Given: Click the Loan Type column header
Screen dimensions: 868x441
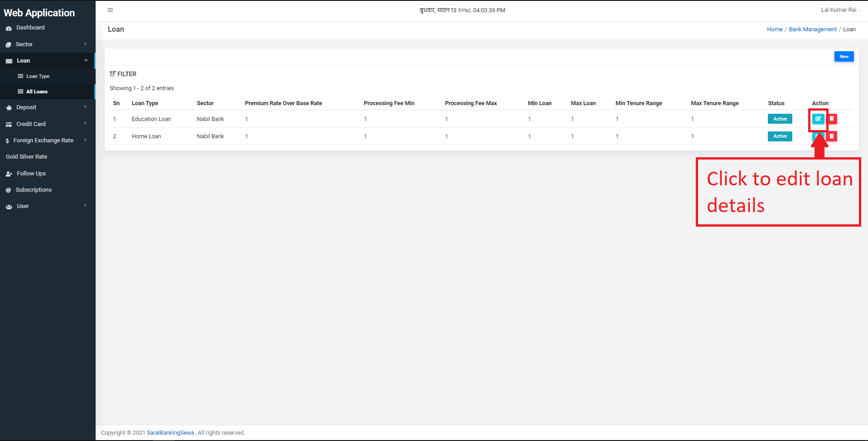Looking at the screenshot, I should 145,103.
